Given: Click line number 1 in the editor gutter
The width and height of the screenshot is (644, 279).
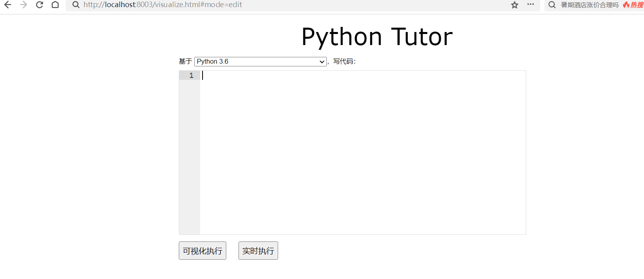Looking at the screenshot, I should click(191, 75).
